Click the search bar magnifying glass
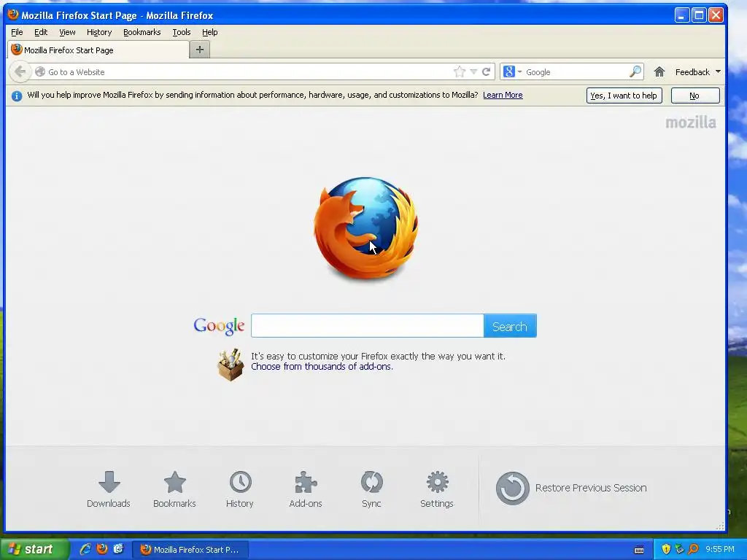Image resolution: width=747 pixels, height=560 pixels. point(635,72)
